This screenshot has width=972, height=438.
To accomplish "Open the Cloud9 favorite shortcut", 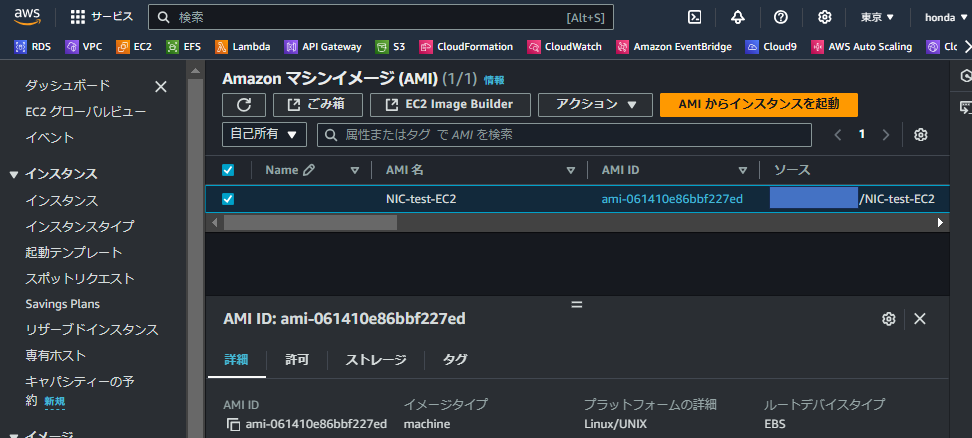I will pos(771,46).
